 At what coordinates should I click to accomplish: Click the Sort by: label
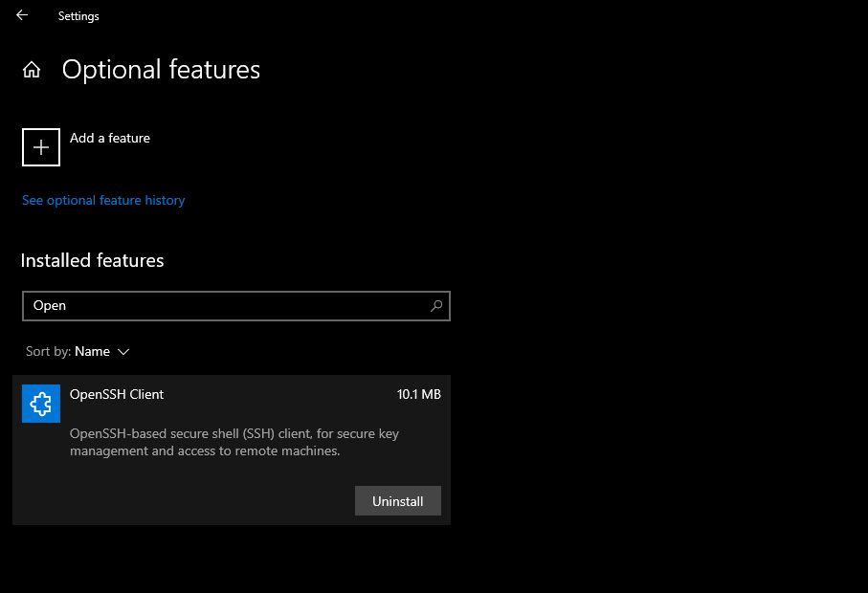click(x=48, y=352)
